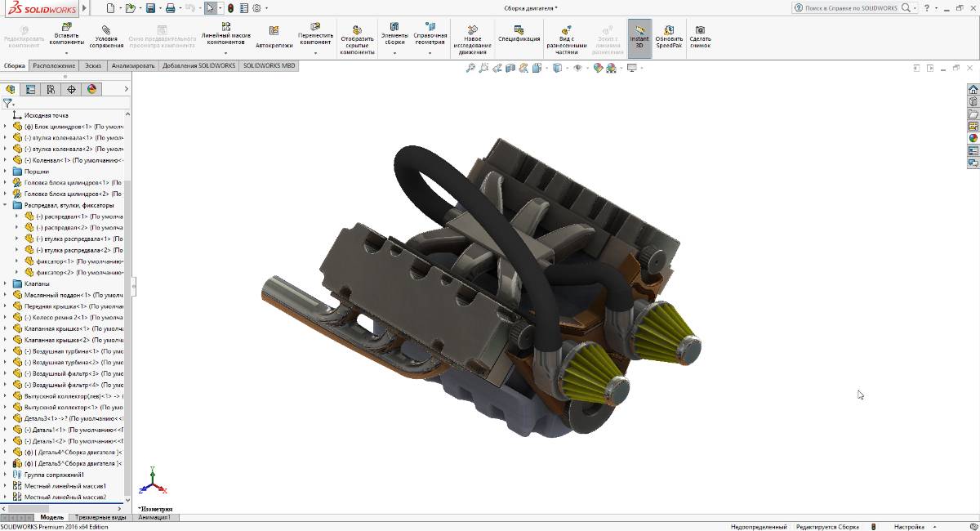The height and width of the screenshot is (531, 980).
Task: Take a snapshot with Сделать снимок
Action: click(x=700, y=29)
